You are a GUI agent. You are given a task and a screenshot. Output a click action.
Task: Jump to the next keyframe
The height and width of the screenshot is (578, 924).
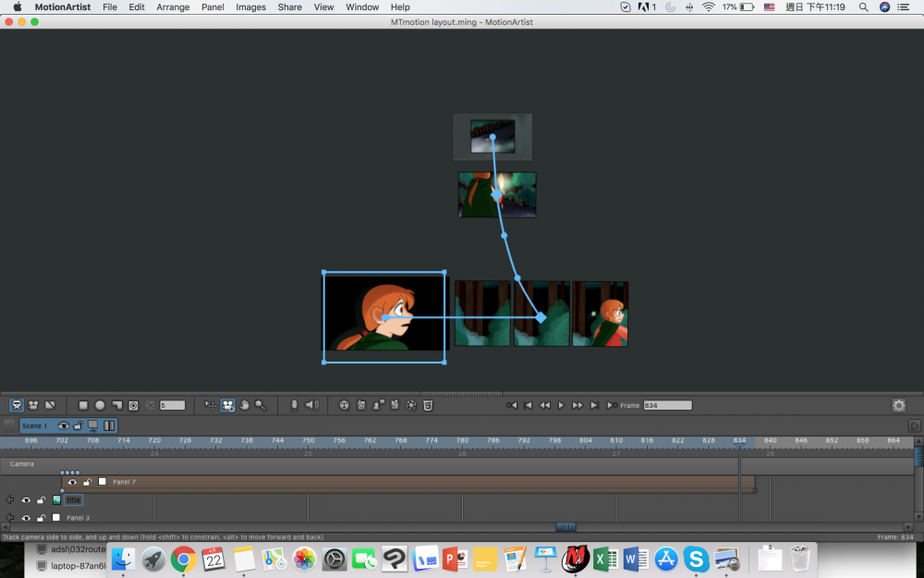point(612,405)
